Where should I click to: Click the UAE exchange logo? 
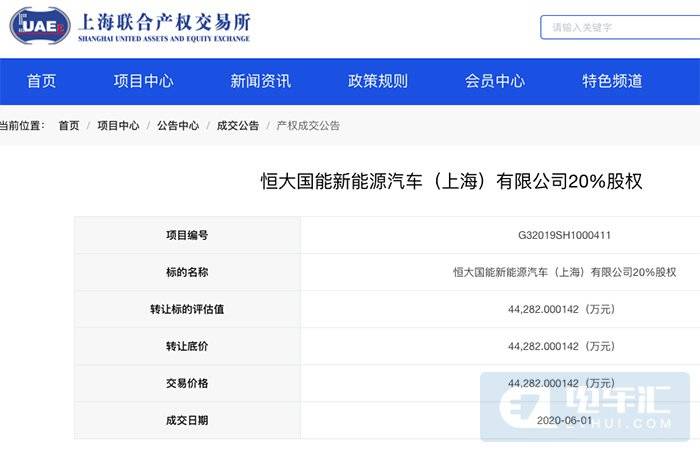[40, 26]
